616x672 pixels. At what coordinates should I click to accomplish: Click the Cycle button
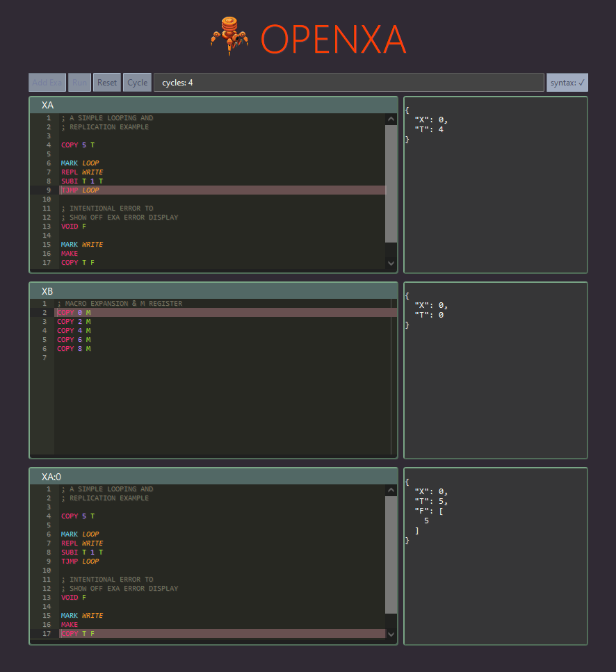coord(137,82)
